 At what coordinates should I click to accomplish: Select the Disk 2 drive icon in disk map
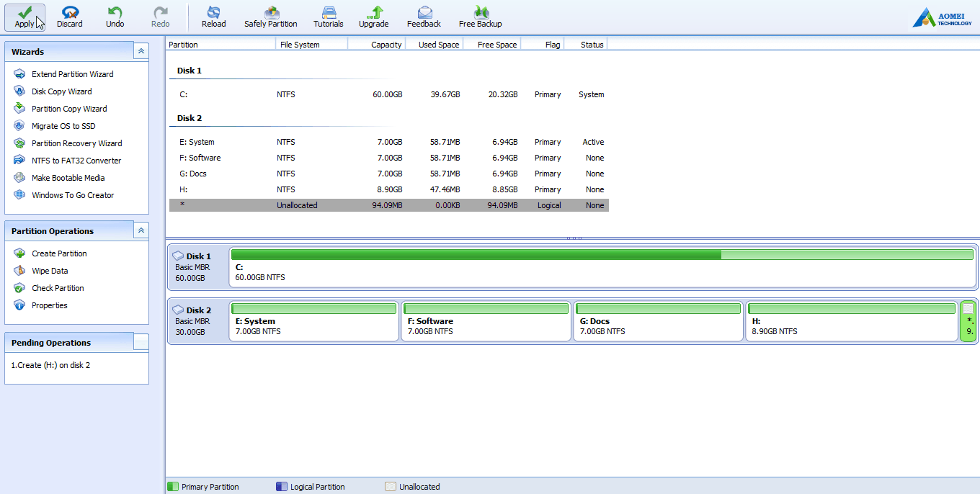tap(178, 310)
